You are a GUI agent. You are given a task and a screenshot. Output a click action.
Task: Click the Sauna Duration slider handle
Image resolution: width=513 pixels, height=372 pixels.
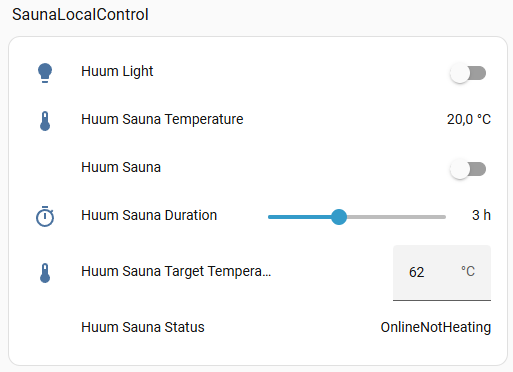pyautogui.click(x=339, y=217)
